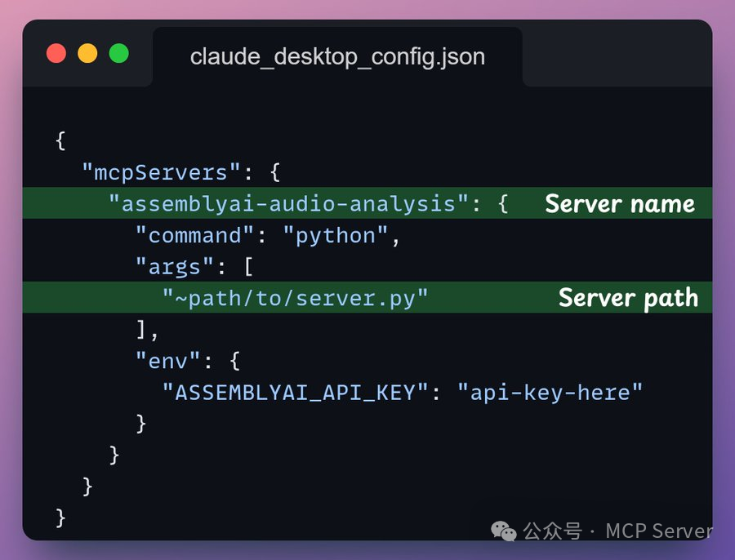Click the "env" key text

coord(167,361)
